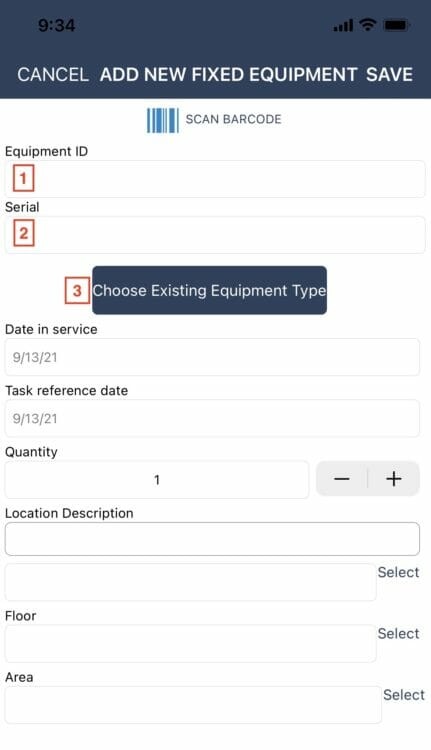Open the Date in service picker
Image resolution: width=431 pixels, height=750 pixels.
212,357
